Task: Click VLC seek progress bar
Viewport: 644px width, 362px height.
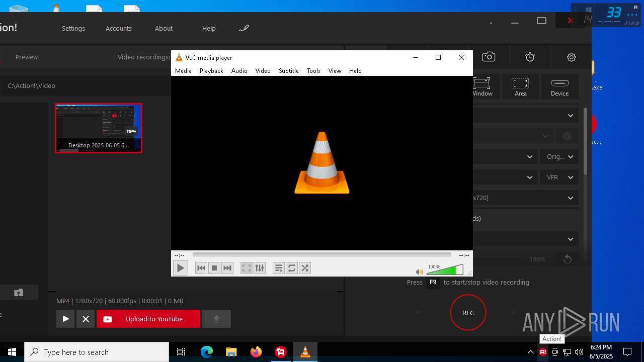Action: [x=323, y=255]
